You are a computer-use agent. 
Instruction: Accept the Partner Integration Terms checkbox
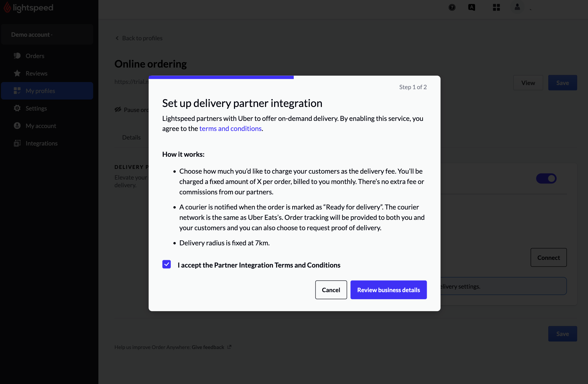tap(166, 264)
